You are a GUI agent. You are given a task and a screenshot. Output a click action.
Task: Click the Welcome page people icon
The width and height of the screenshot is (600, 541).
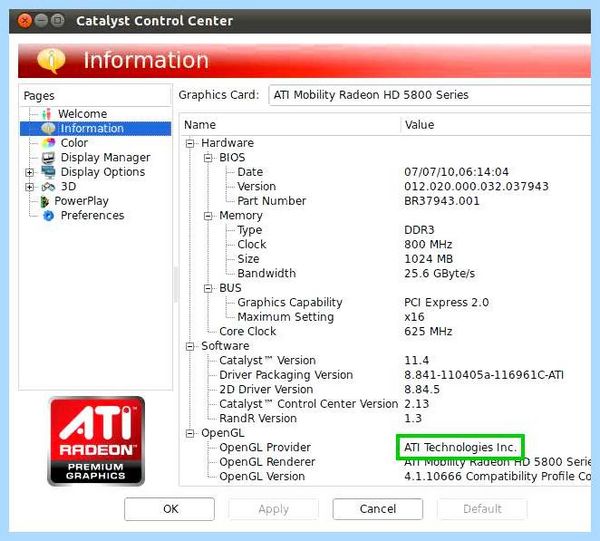[47, 114]
